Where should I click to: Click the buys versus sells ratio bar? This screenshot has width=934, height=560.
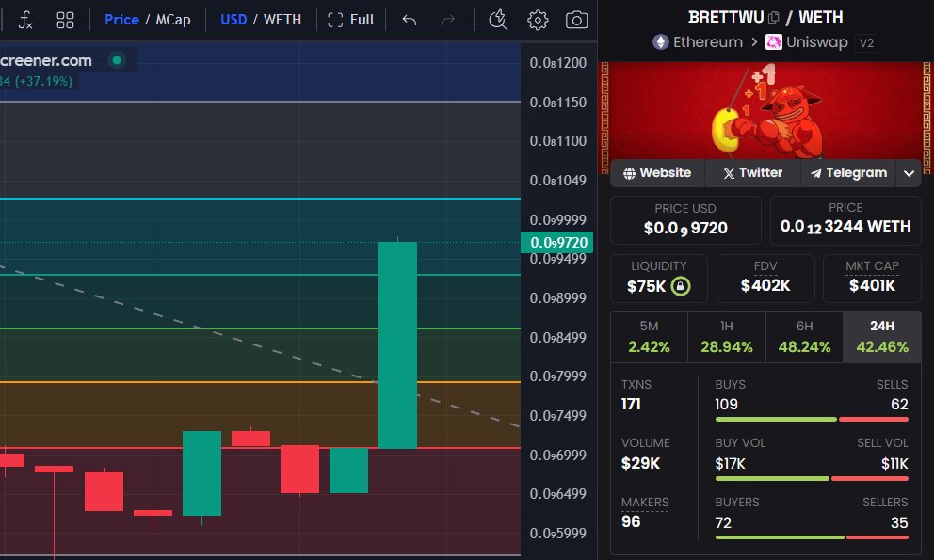(812, 420)
